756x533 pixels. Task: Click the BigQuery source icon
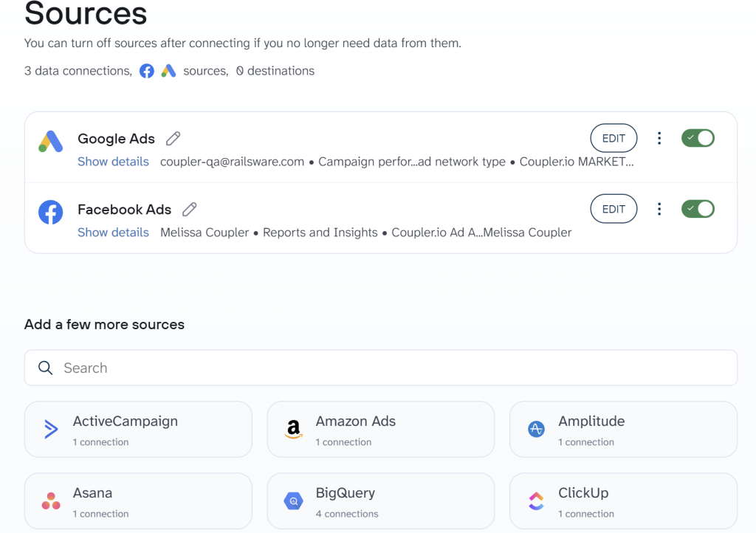coord(293,501)
